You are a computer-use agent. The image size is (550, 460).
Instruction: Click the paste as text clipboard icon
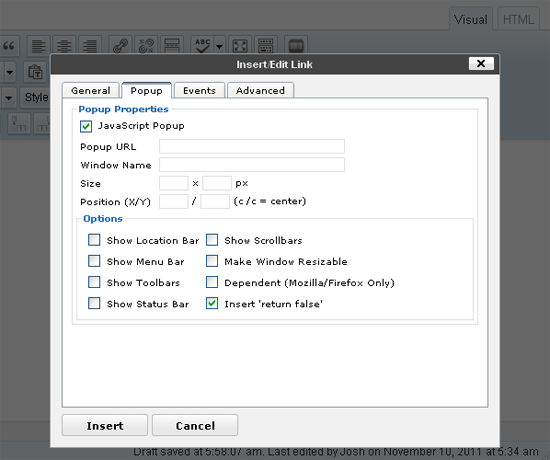pyautogui.click(x=35, y=72)
